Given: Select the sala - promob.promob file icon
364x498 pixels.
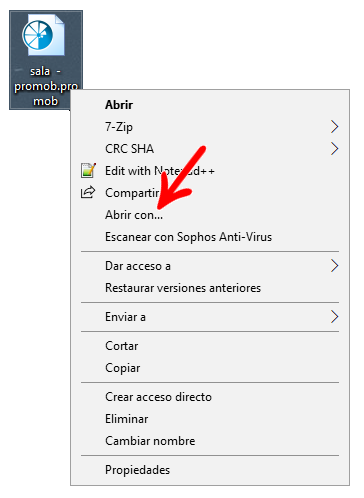Looking at the screenshot, I should click(x=43, y=35).
